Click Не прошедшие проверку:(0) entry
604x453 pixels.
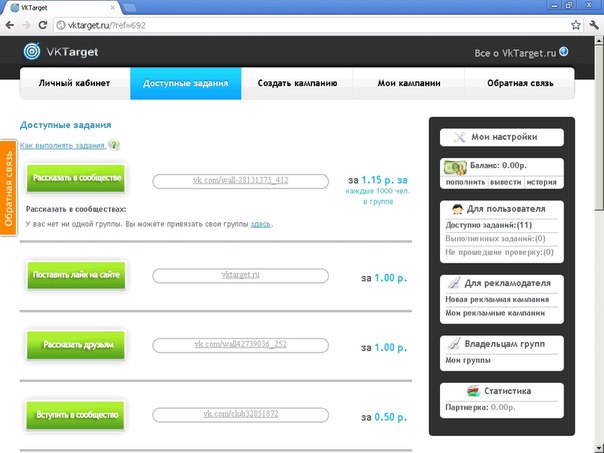coord(499,252)
